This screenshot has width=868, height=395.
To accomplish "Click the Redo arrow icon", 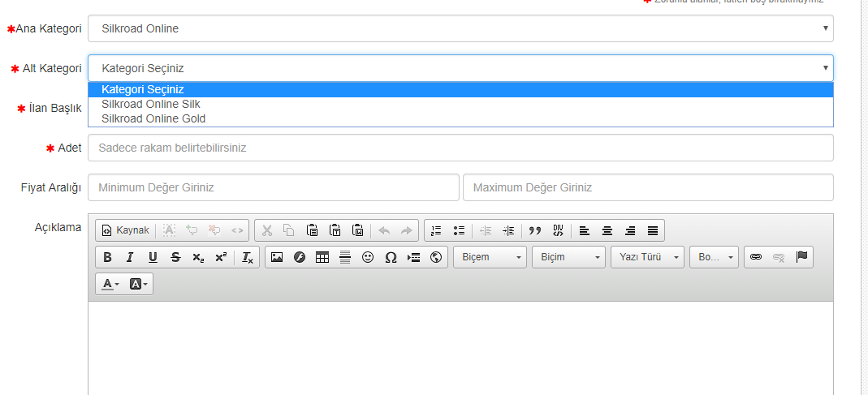I will pos(407,230).
